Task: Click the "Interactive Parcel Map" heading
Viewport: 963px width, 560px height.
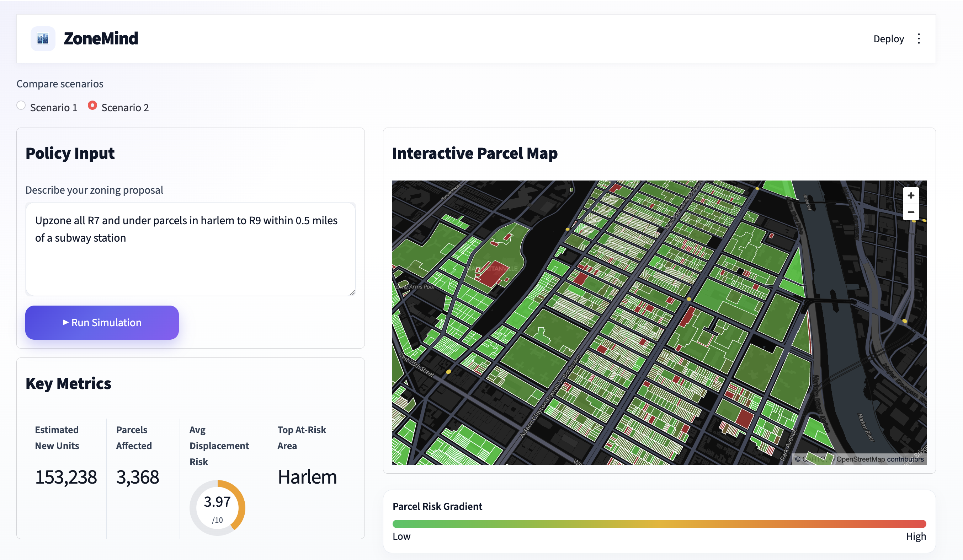Action: click(x=475, y=154)
